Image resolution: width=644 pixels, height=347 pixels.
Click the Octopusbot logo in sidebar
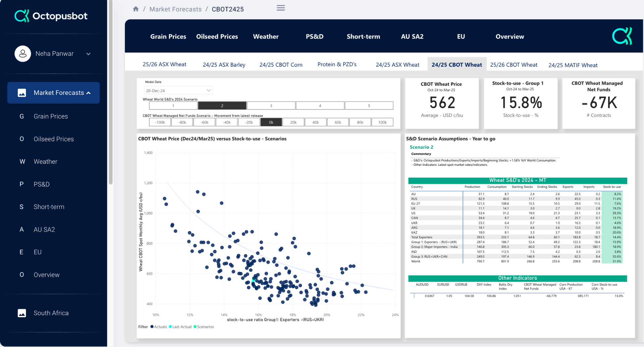click(51, 16)
